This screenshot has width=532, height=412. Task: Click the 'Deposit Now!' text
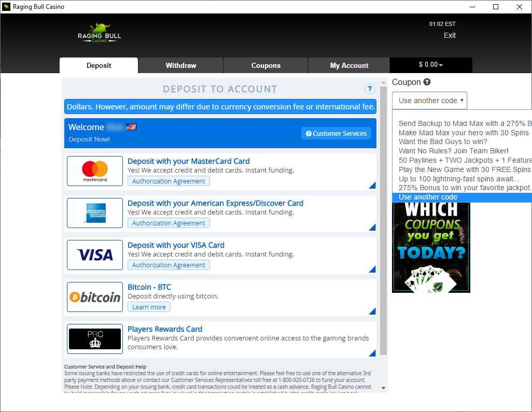pyautogui.click(x=89, y=139)
